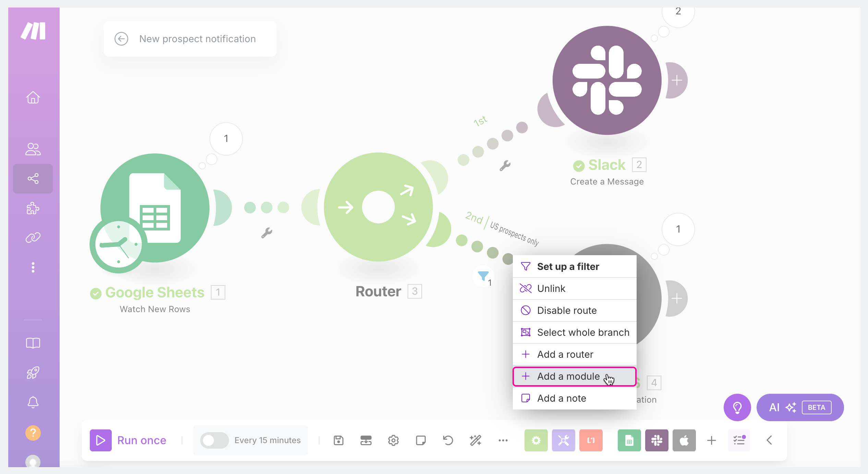Choose Disable route option
868x474 pixels.
tap(575, 310)
